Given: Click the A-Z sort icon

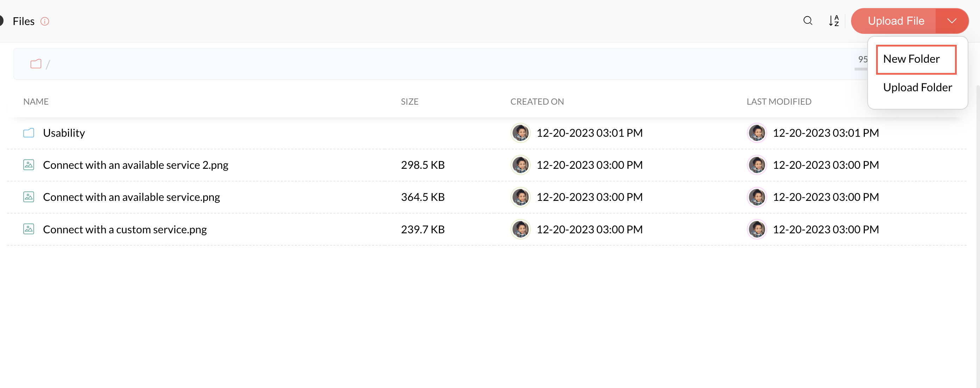Looking at the screenshot, I should [833, 20].
